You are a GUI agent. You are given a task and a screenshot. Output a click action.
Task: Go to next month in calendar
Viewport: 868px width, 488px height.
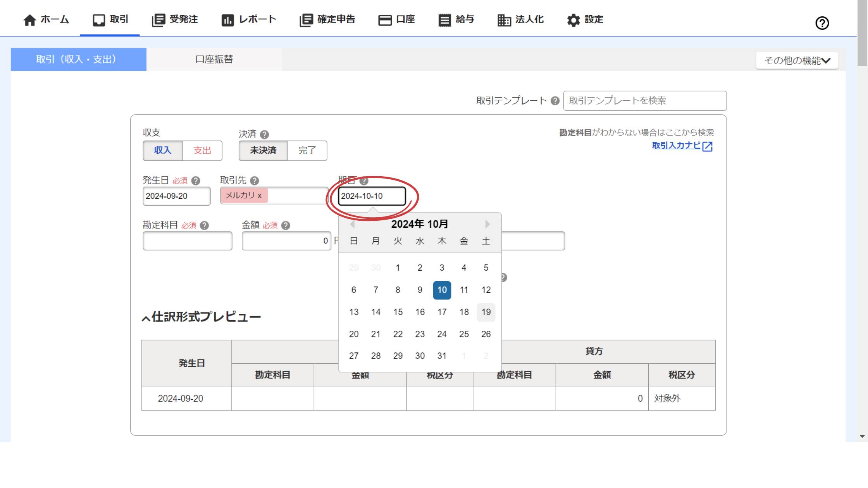(x=487, y=224)
